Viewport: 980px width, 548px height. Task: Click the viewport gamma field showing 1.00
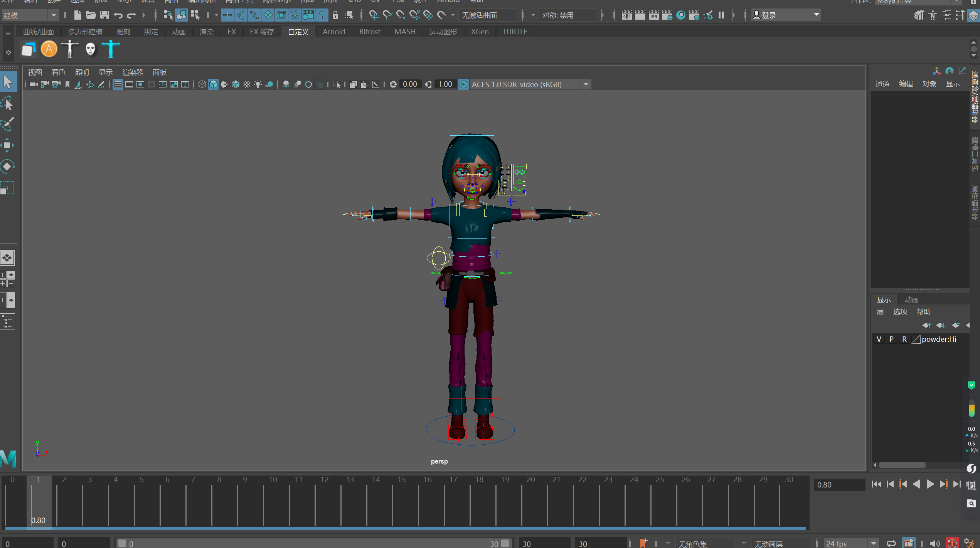point(445,84)
